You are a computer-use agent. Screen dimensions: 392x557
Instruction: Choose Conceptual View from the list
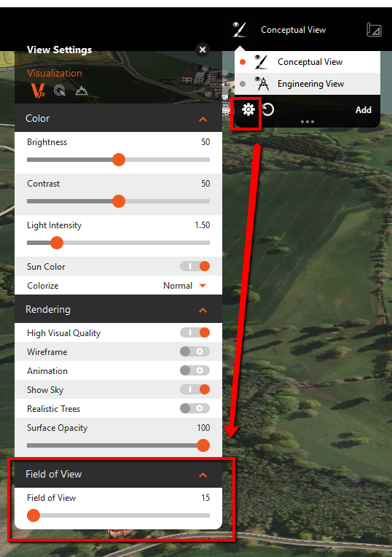(307, 62)
